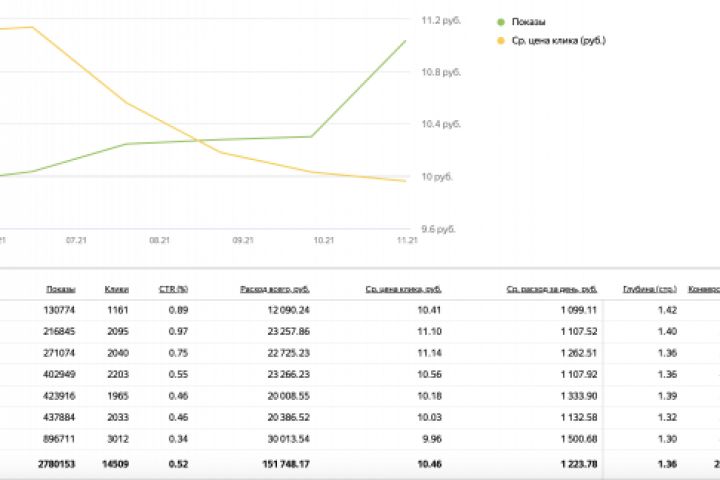
Task: Click the 09.21 label on the chart axis
Action: pyautogui.click(x=242, y=240)
